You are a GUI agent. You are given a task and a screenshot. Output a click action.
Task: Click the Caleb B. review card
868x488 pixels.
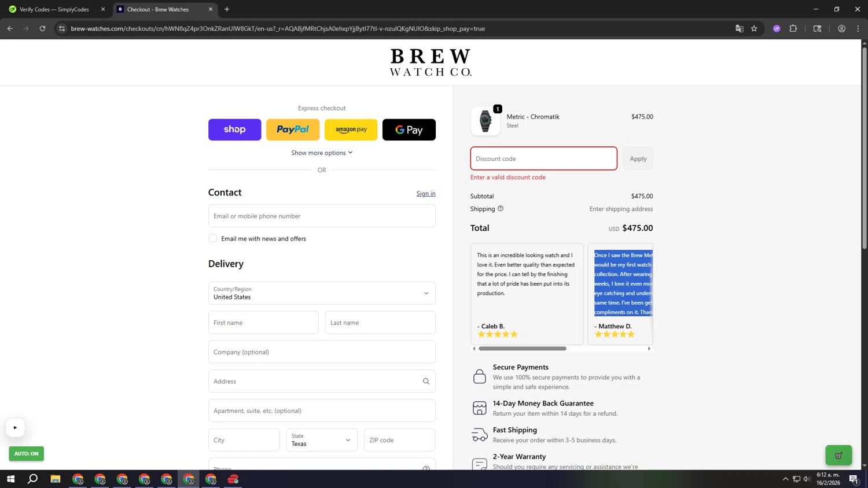[x=527, y=294]
